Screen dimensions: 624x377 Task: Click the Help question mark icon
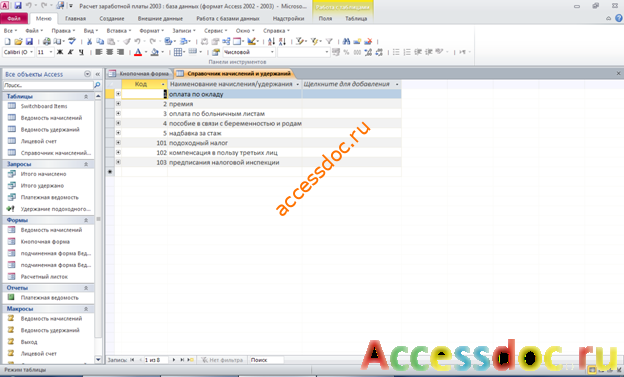[619, 18]
